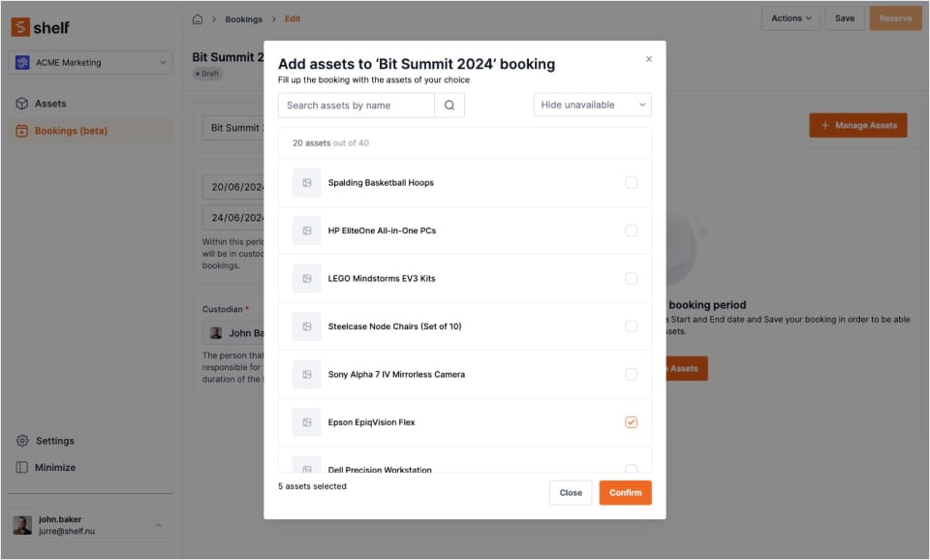This screenshot has width=930, height=560.
Task: Open the Assets sidebar item
Action: point(90,104)
